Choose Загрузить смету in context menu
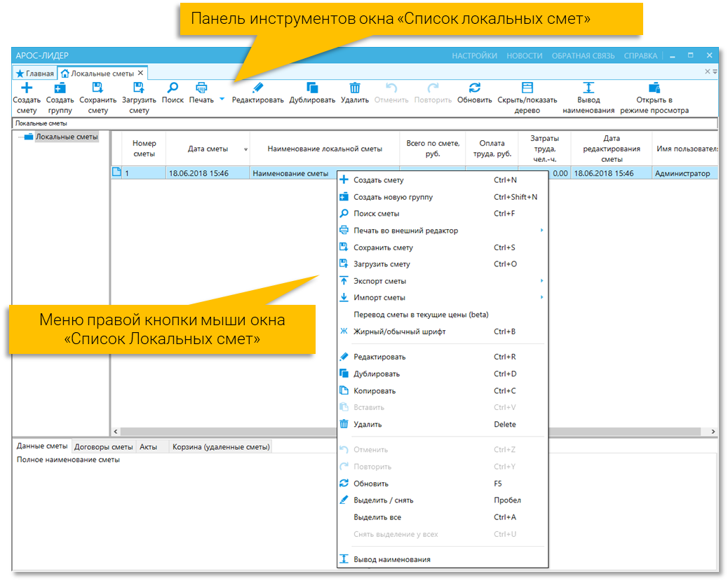Viewport: 728px width, 581px height. [443, 264]
